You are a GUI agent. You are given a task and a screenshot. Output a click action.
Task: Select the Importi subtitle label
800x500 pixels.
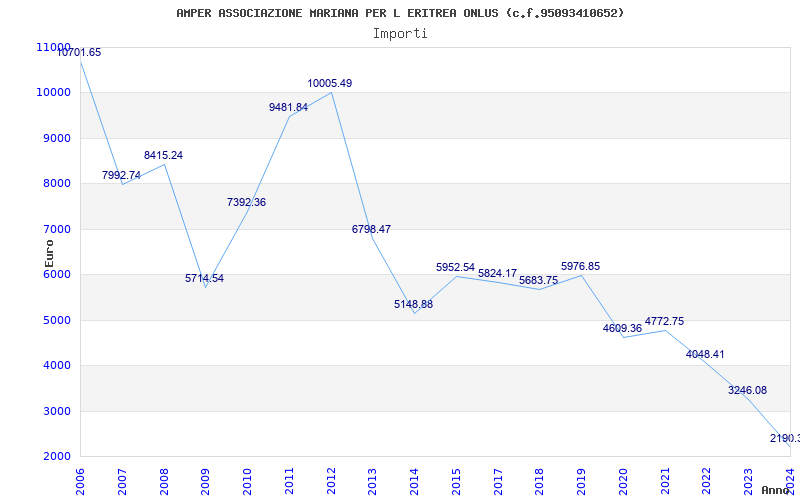[x=400, y=33]
